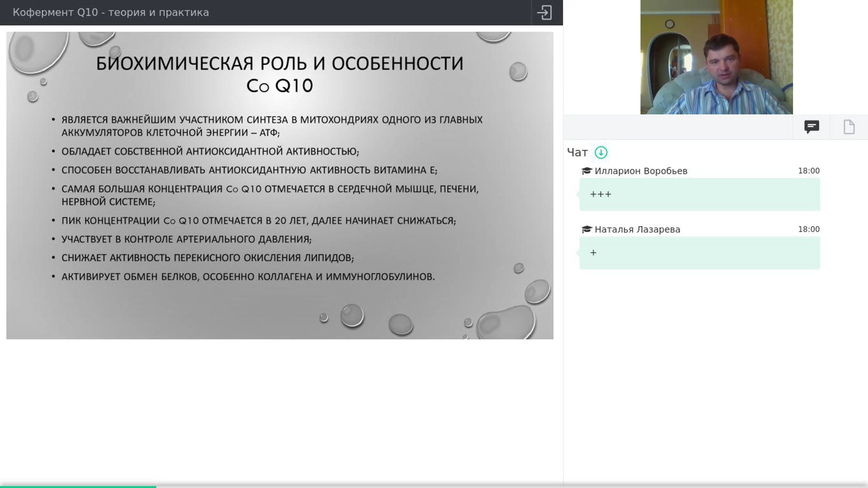Click the bullet about артериального давления
Image resolution: width=868 pixels, height=488 pixels.
pos(186,239)
